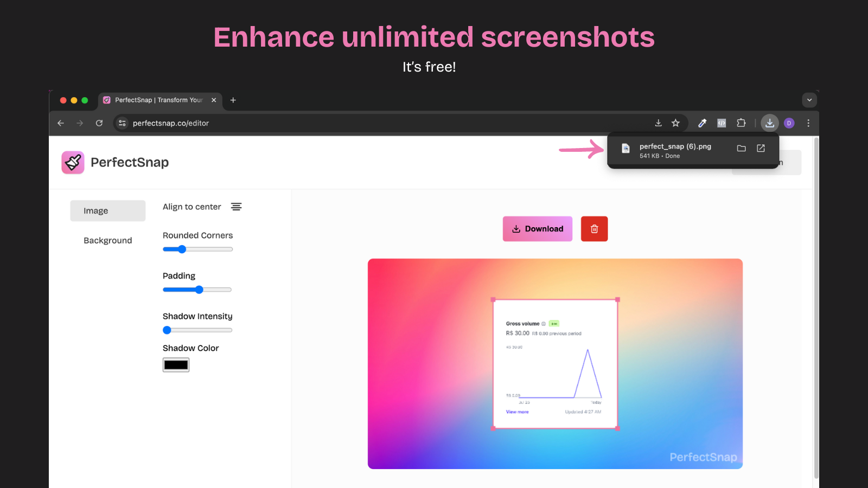Click the browser back arrow

61,123
